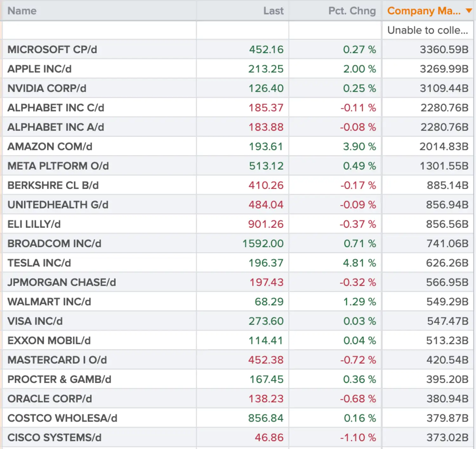The height and width of the screenshot is (449, 476).
Task: Sort by the Pct. Chng column header
Action: coord(352,11)
